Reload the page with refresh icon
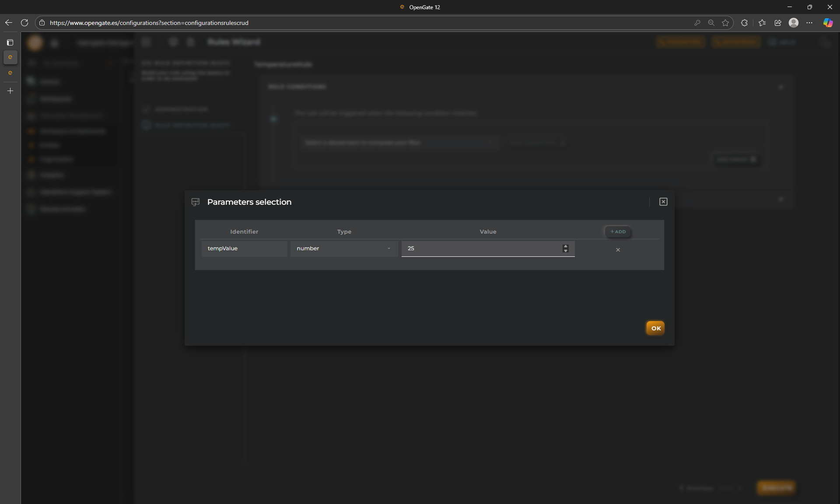The image size is (840, 504). click(x=24, y=23)
